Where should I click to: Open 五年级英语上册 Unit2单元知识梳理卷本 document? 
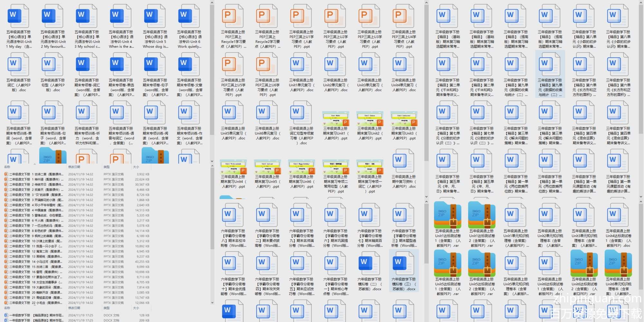(x=550, y=225)
